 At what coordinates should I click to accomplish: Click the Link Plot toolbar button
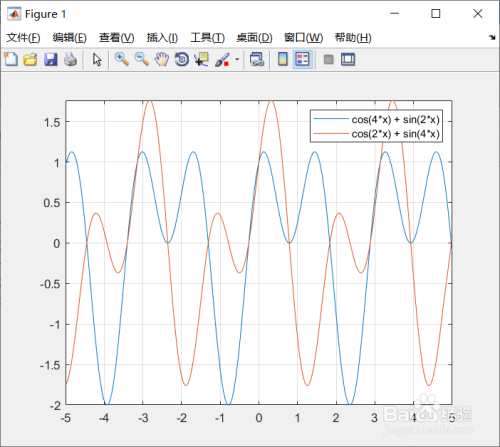[257, 59]
